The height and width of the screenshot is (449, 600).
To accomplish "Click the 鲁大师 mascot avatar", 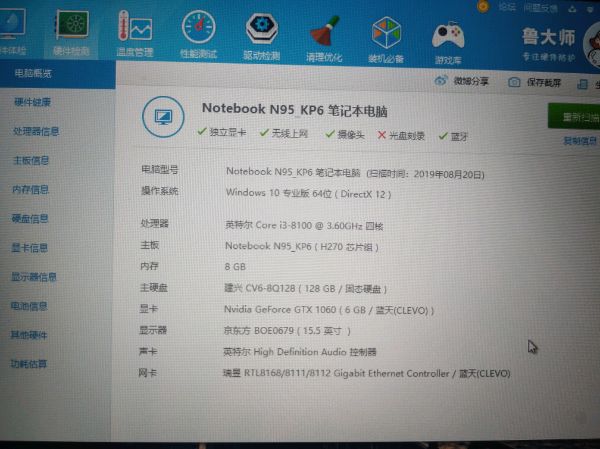I will 592,46.
